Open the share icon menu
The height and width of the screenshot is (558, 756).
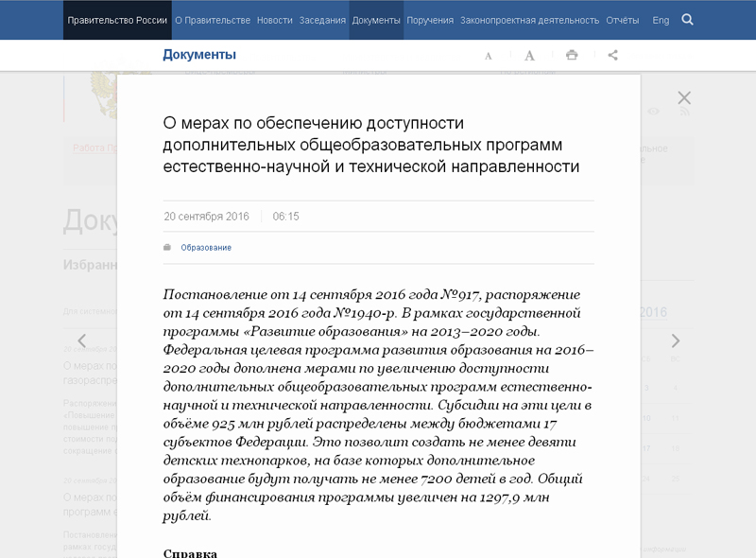coord(612,55)
